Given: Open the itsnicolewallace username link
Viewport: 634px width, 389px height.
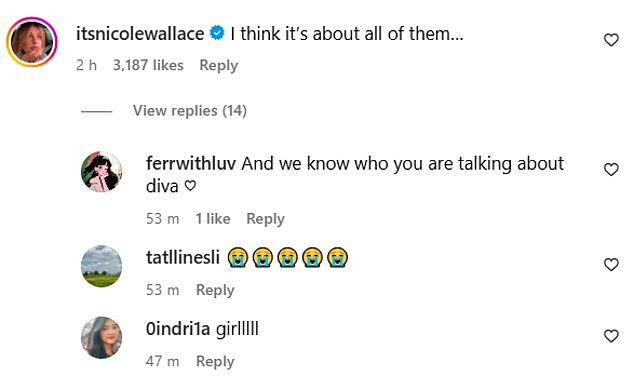Looking at the screenshot, I should 140,34.
